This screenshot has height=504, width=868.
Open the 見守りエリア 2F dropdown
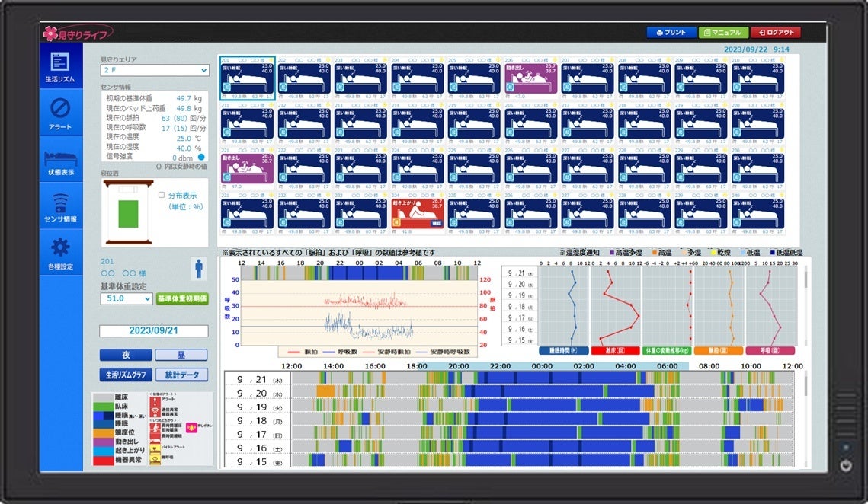click(x=155, y=70)
